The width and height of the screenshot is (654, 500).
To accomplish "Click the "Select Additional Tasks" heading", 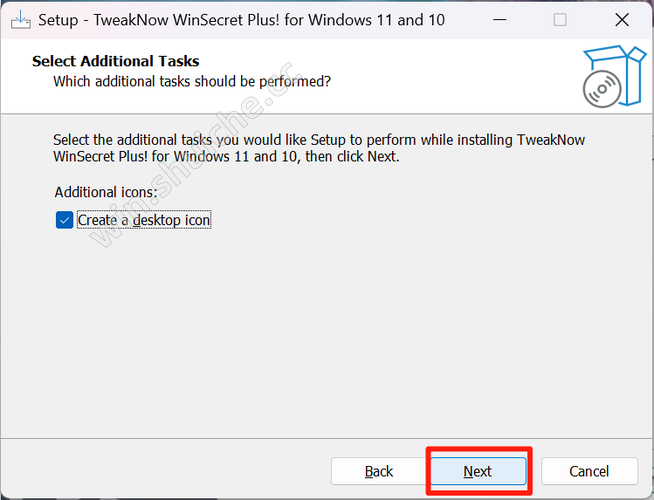I will coord(116,61).
